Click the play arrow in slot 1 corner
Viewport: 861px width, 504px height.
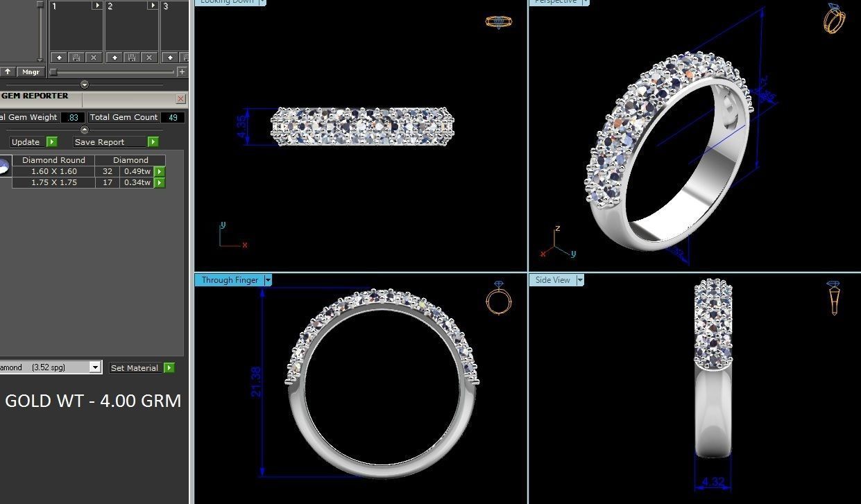coord(97,6)
